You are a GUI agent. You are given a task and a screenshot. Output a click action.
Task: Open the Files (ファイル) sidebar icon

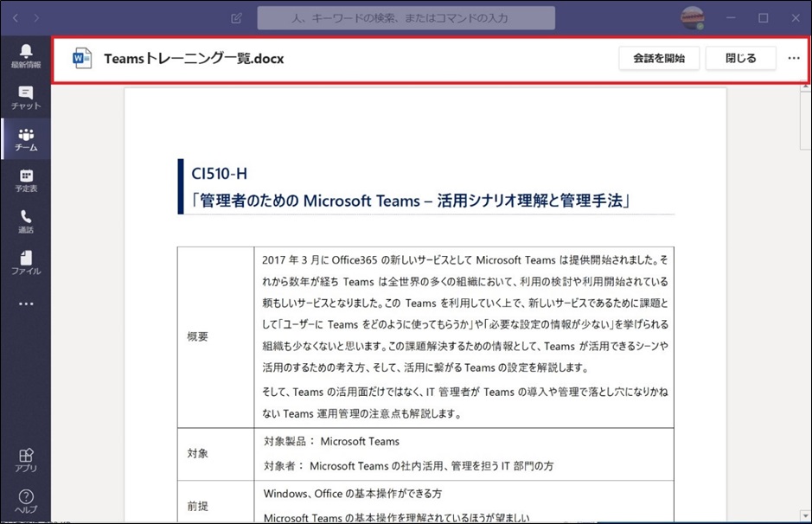(26, 263)
